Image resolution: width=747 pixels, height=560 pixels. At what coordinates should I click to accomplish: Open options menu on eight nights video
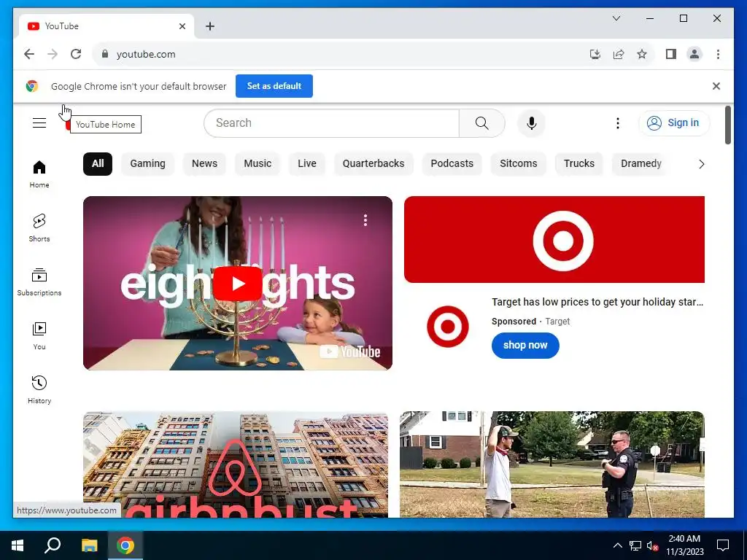[365, 220]
